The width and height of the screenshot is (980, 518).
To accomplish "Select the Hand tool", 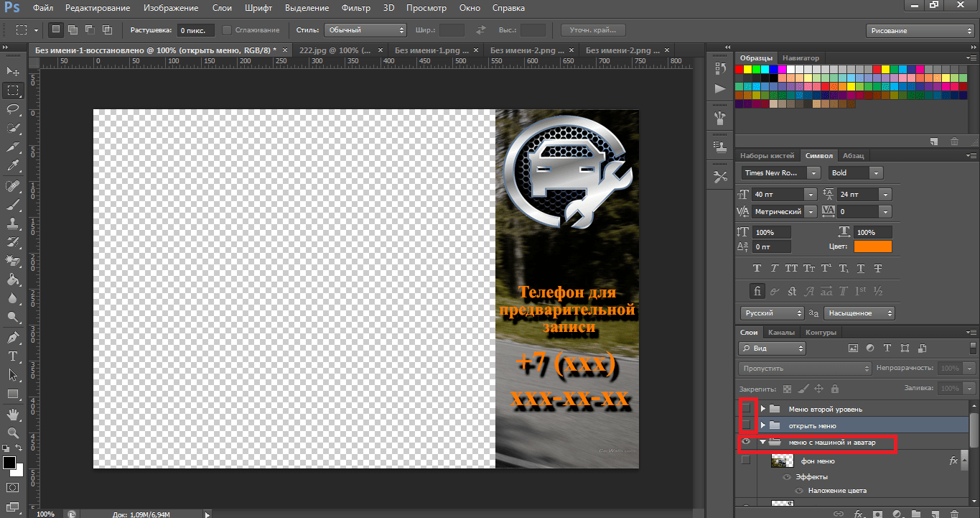I will [13, 415].
